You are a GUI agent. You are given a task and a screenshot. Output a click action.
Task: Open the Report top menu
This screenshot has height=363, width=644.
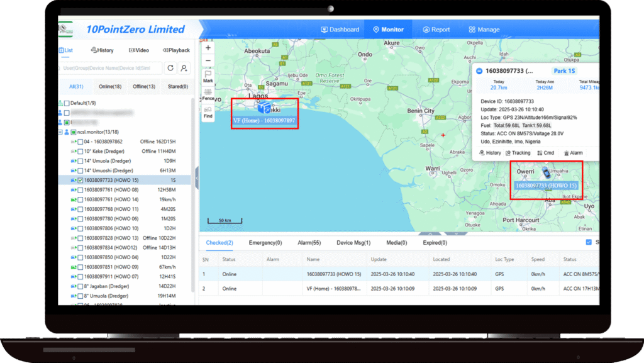436,30
